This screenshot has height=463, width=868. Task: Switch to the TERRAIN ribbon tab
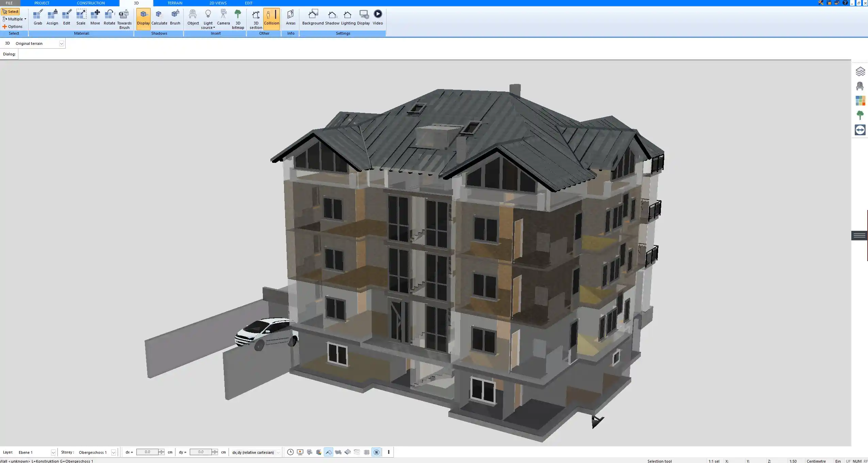(x=174, y=3)
